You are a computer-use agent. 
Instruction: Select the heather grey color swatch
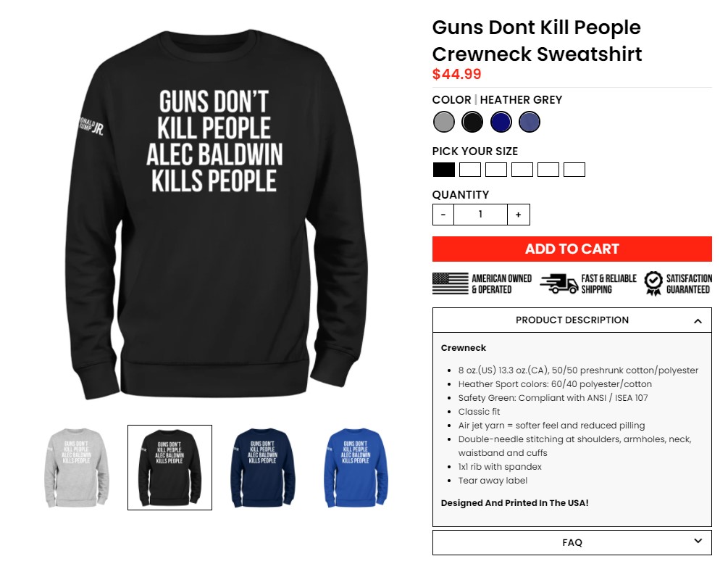(x=444, y=123)
